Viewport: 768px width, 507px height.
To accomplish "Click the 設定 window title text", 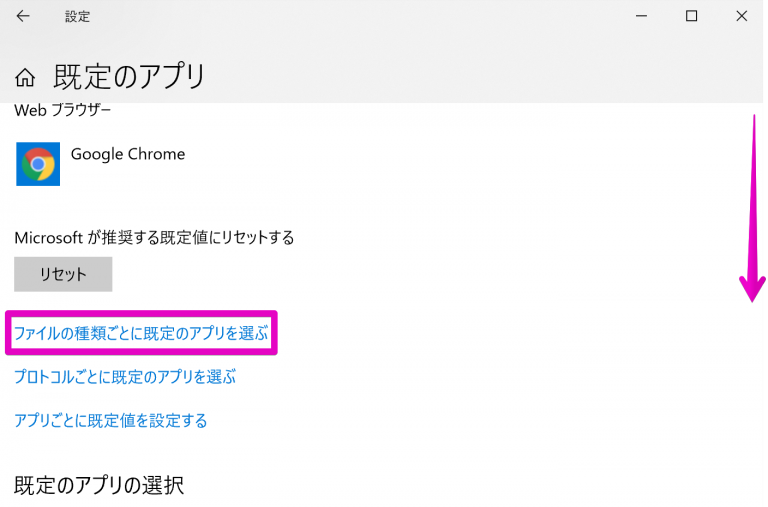I will click(77, 17).
